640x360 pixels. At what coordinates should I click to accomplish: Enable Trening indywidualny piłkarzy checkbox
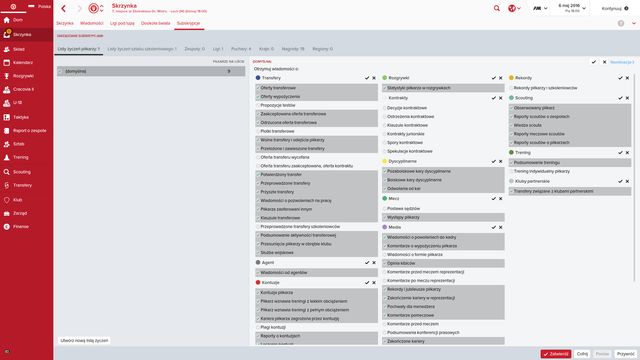(511, 171)
